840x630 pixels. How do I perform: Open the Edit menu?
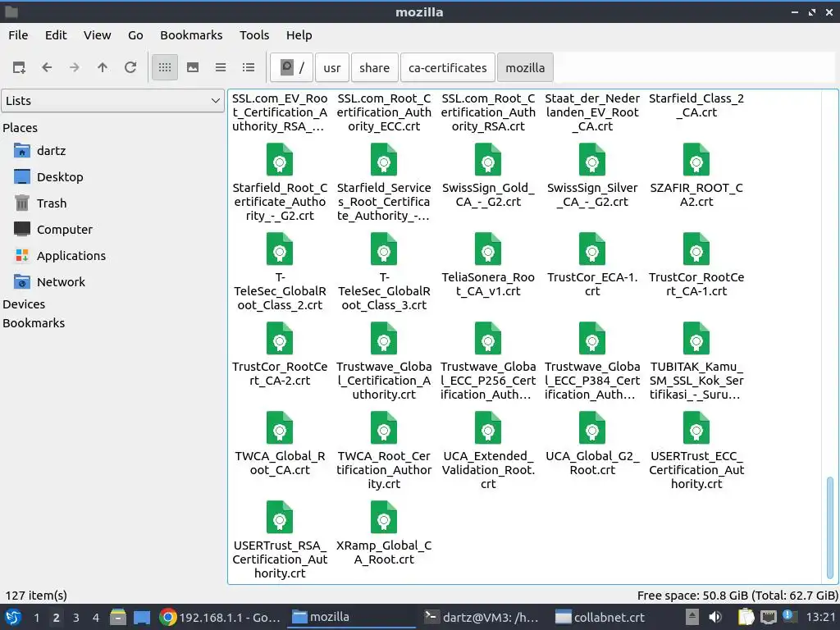(56, 34)
